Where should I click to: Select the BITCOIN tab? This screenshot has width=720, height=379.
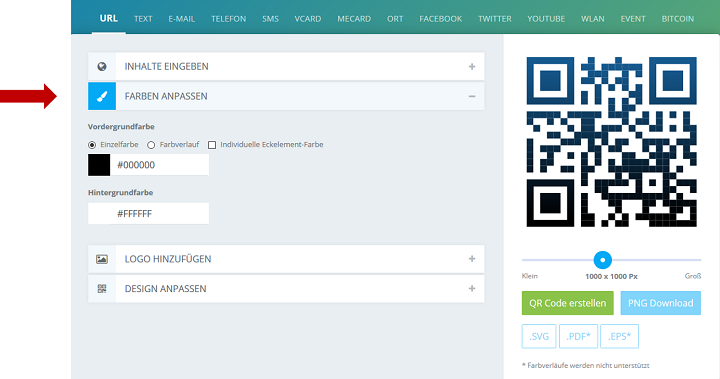(x=677, y=19)
